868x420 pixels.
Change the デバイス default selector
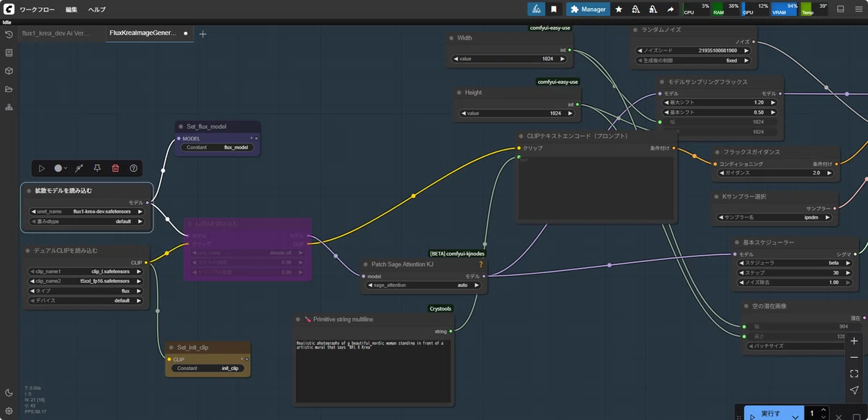tap(87, 301)
